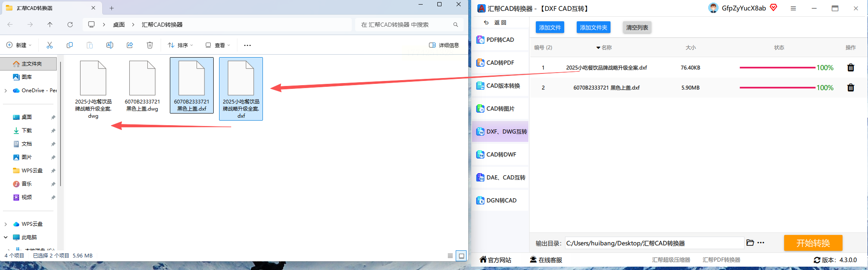Open a new Explorer tab with plus button
868x270 pixels.
tap(111, 8)
